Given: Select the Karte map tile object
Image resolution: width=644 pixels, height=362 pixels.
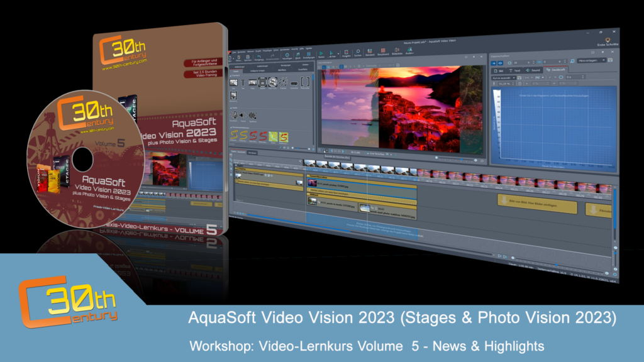Looking at the screenshot, I should (273, 136).
